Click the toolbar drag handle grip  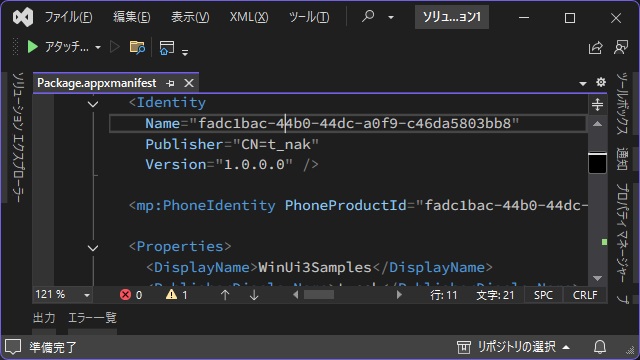click(16, 47)
